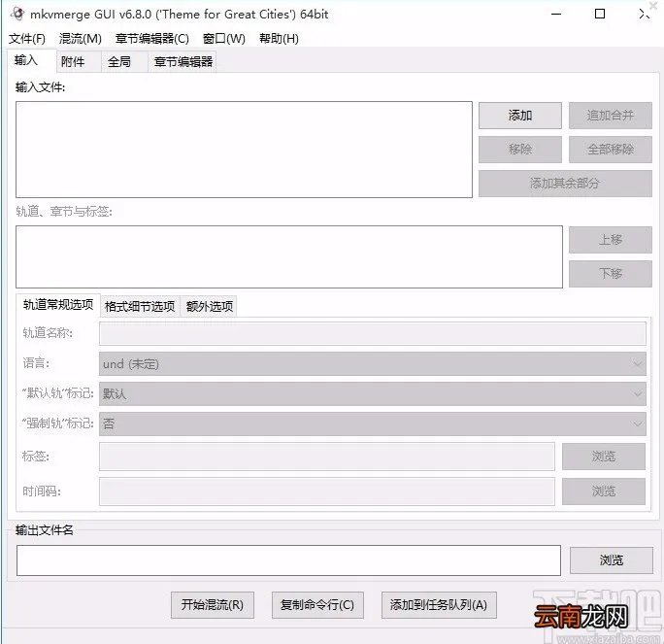
Task: Open the 帮助(H) menu
Action: (x=279, y=39)
